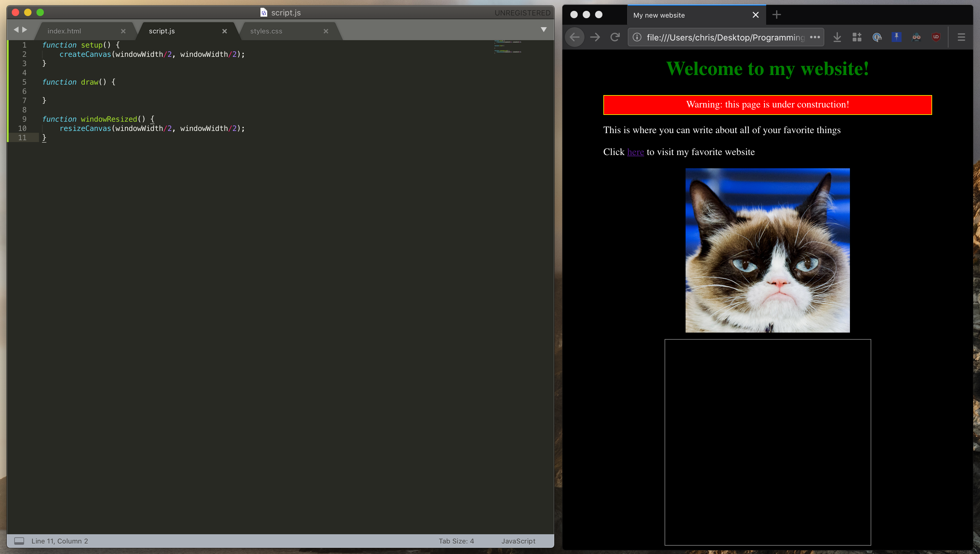Viewport: 980px width, 554px height.
Task: Click the page refresh icon
Action: coord(615,37)
